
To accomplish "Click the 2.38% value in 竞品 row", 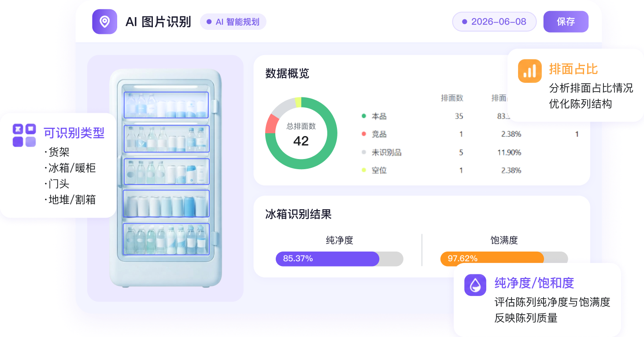I will point(511,134).
